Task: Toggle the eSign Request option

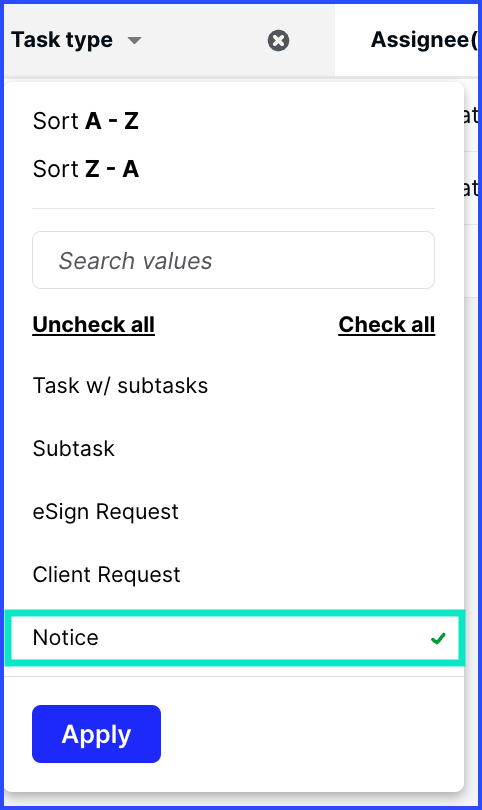Action: pos(235,511)
